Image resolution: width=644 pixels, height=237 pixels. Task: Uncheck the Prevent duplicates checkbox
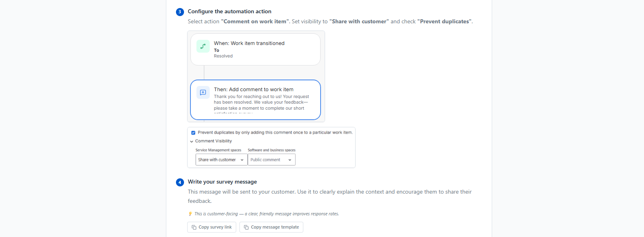click(193, 133)
